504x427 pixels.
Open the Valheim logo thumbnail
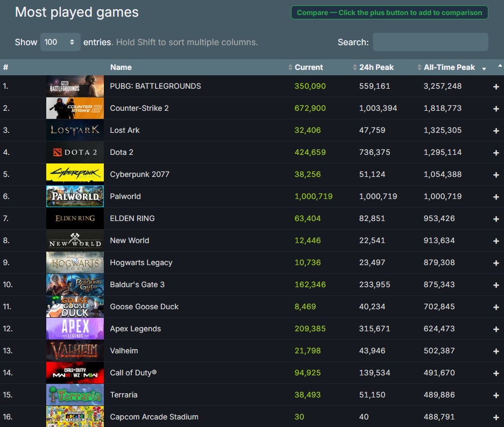(75, 351)
